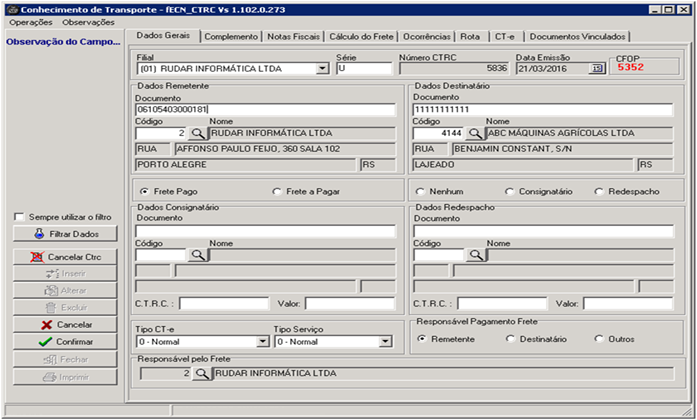Image resolution: width=697 pixels, height=420 pixels.
Task: Switch to the Rota tab
Action: (x=470, y=37)
